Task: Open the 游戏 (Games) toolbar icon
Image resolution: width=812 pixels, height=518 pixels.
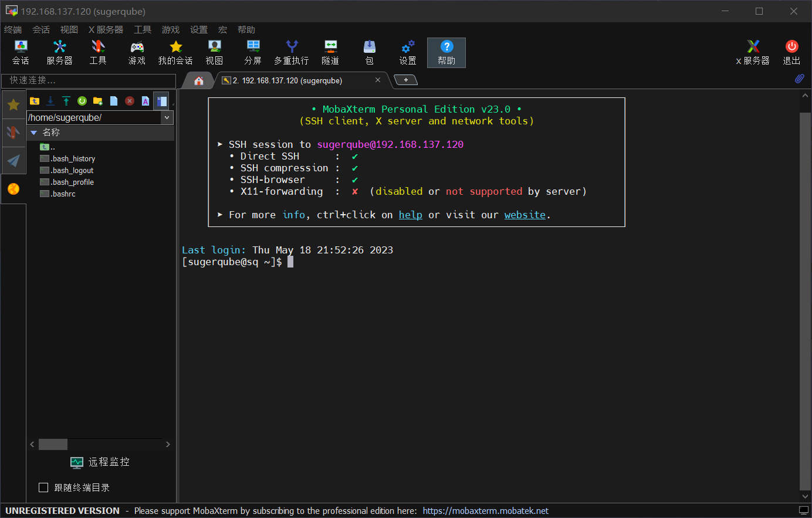Action: (137, 53)
